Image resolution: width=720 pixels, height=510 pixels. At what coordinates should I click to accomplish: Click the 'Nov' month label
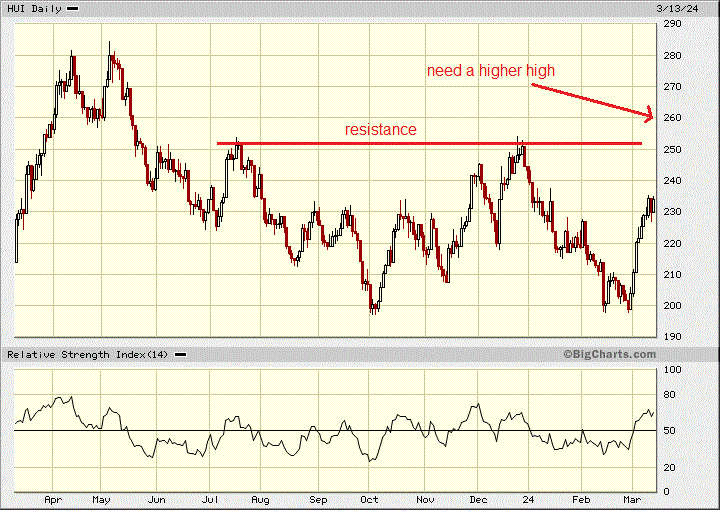pos(425,500)
